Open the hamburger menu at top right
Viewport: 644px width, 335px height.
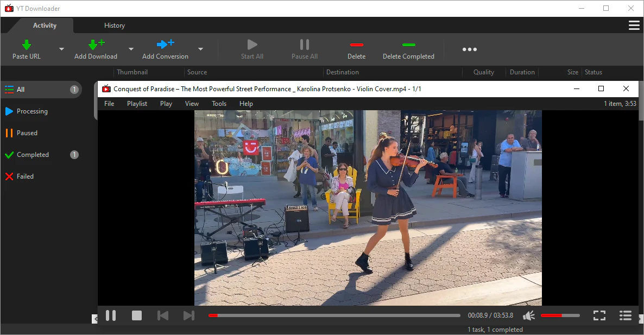[x=634, y=25]
